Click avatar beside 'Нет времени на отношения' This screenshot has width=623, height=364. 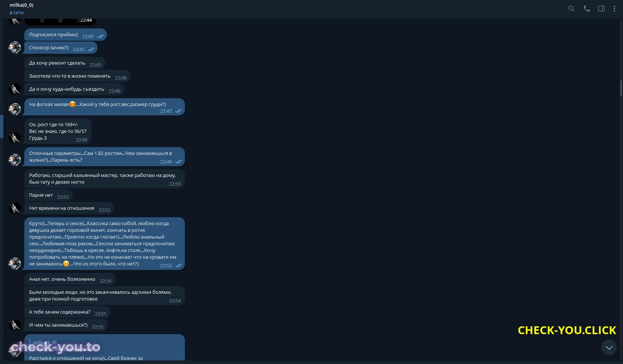pos(15,208)
